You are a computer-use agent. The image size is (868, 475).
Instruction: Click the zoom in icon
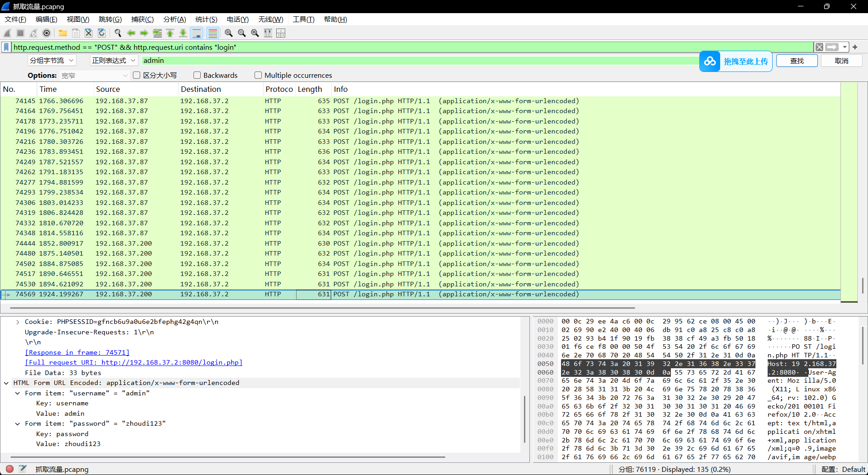[229, 33]
